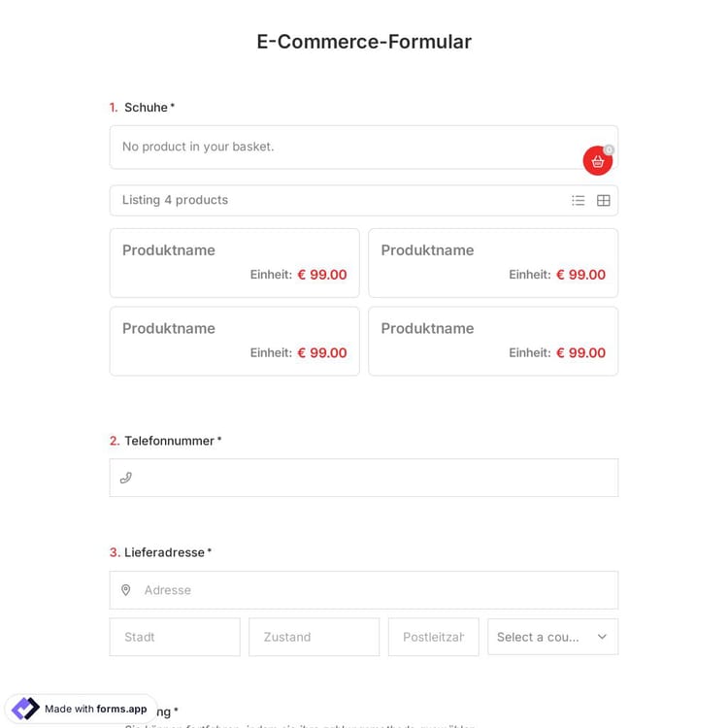Click the Zustand input field
Viewport: 728px width, 728px height.
pos(314,637)
